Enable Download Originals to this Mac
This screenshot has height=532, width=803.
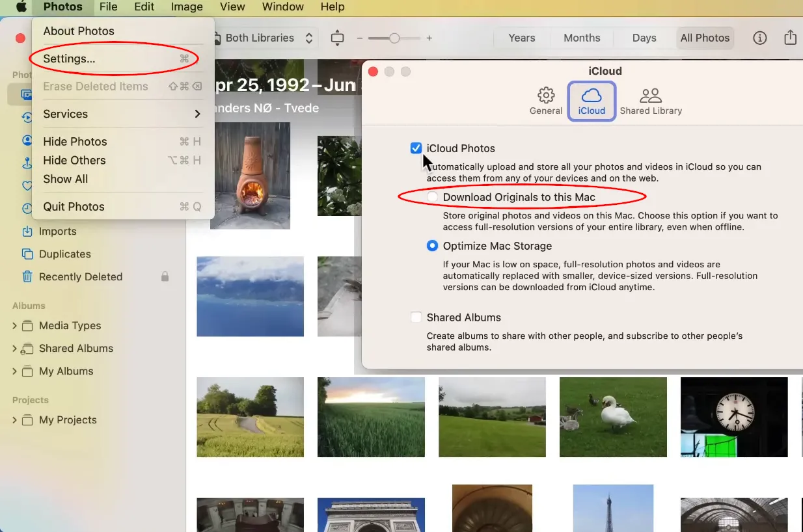(x=431, y=196)
